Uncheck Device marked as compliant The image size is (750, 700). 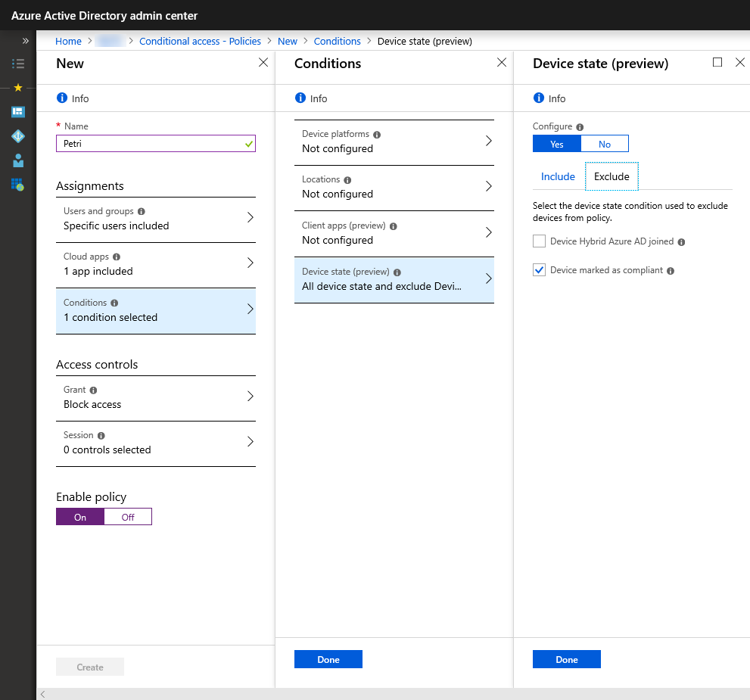coord(539,269)
